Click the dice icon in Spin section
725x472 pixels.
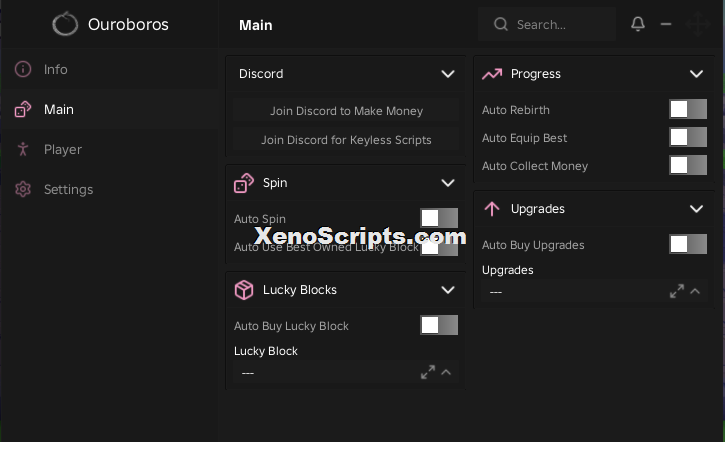click(x=244, y=183)
